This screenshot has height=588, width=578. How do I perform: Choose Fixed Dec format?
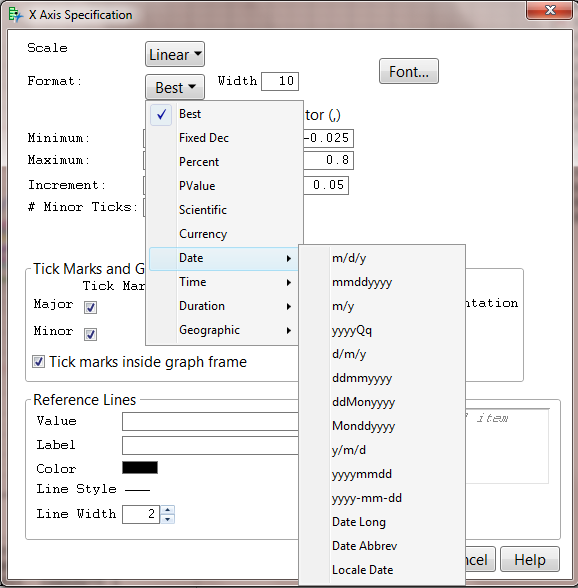click(x=224, y=138)
